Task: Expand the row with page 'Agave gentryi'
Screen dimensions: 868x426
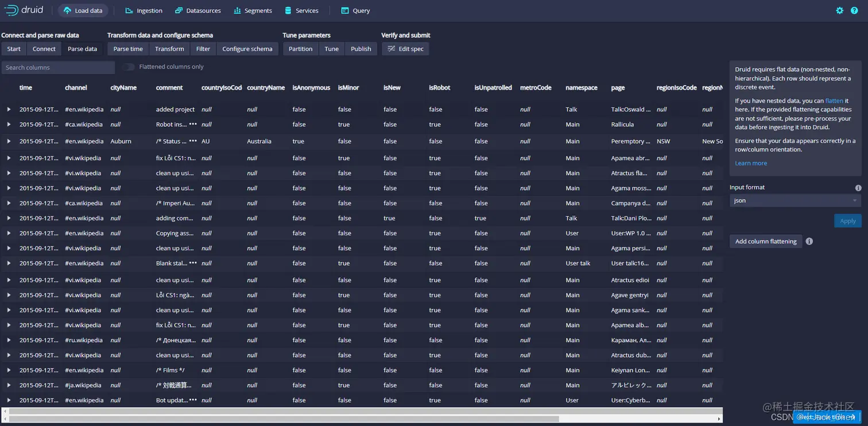Action: (x=9, y=295)
